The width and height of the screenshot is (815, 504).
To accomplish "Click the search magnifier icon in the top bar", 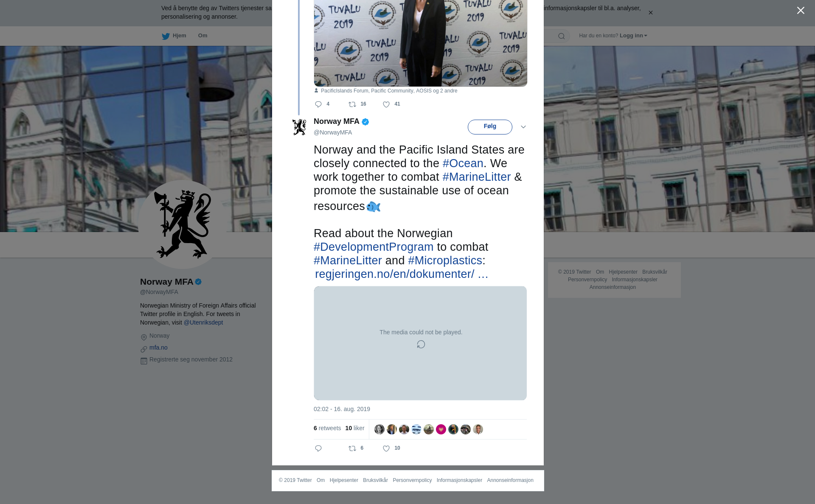I will click(x=561, y=36).
